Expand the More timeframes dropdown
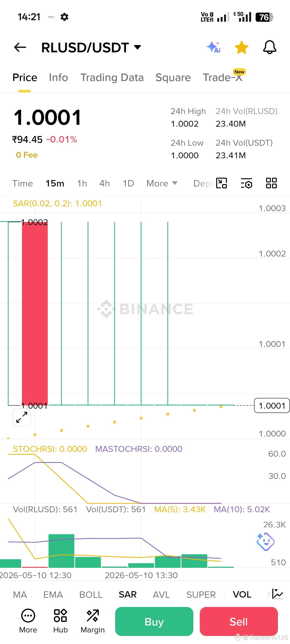Viewport: 290px width, 644px height. (x=162, y=184)
